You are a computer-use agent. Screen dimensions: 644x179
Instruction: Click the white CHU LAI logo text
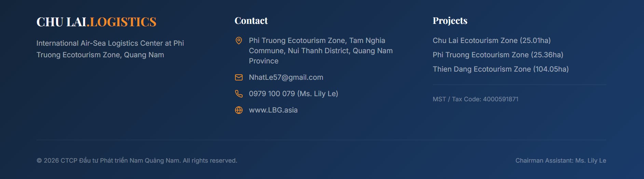coord(61,22)
